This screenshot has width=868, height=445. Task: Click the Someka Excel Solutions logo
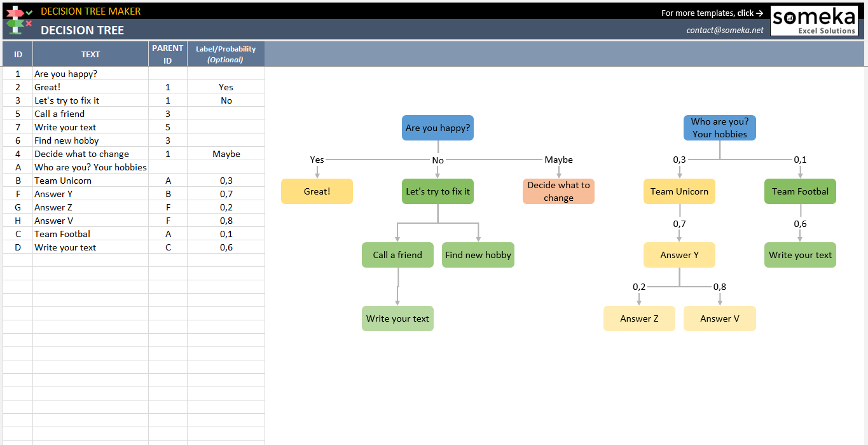814,20
